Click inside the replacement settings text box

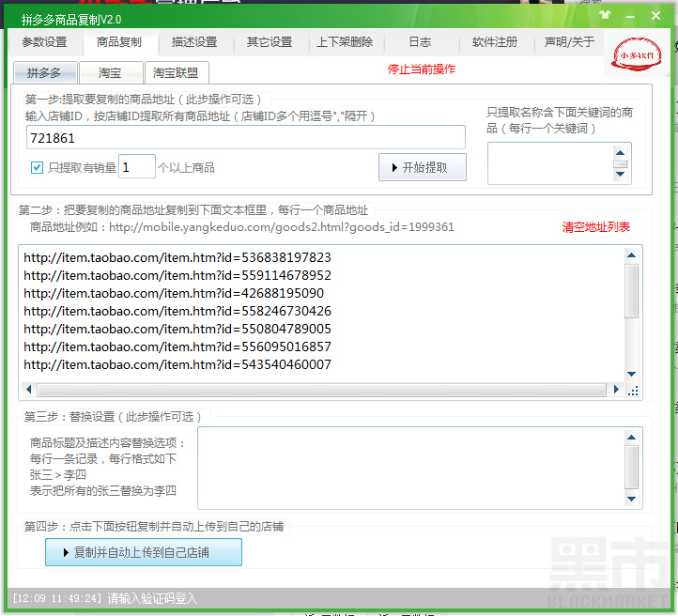click(411, 469)
